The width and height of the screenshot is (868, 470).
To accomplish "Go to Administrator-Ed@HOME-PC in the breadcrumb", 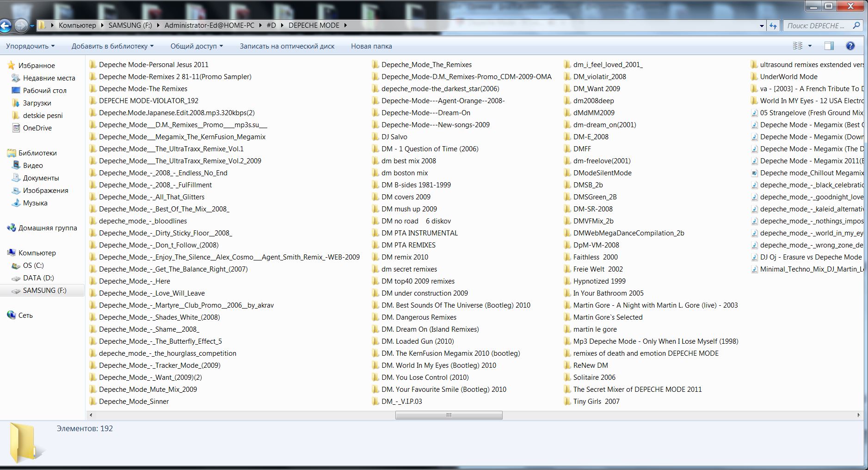I will click(x=209, y=25).
